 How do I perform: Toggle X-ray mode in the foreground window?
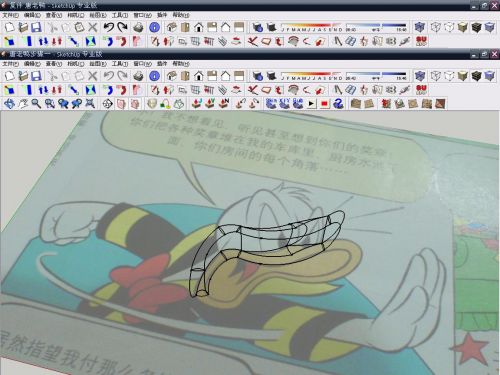click(420, 76)
